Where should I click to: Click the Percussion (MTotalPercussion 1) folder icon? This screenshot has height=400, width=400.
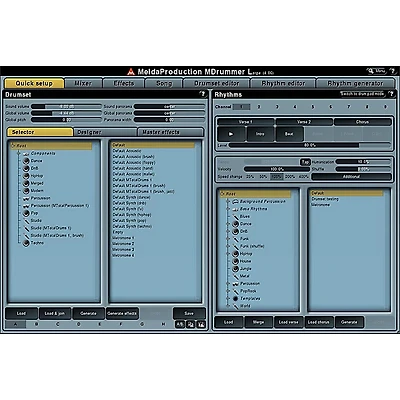click(26, 206)
